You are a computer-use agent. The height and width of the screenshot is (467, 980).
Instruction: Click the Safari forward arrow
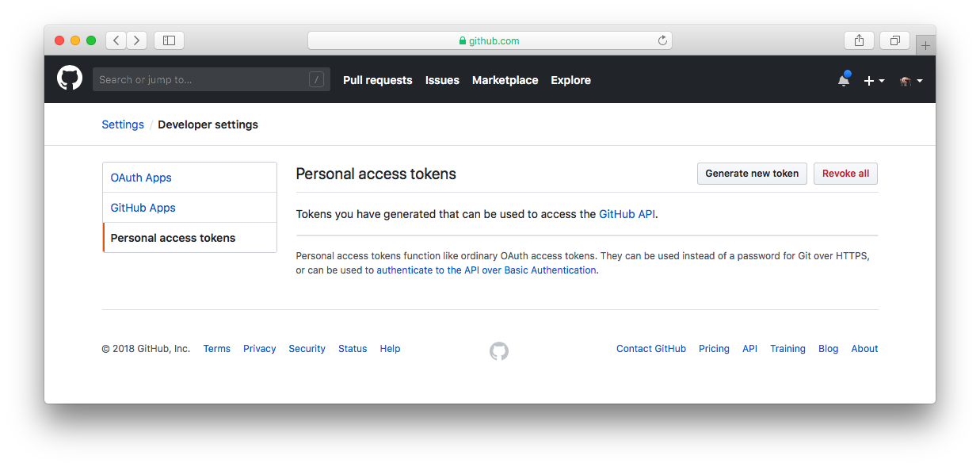[137, 40]
